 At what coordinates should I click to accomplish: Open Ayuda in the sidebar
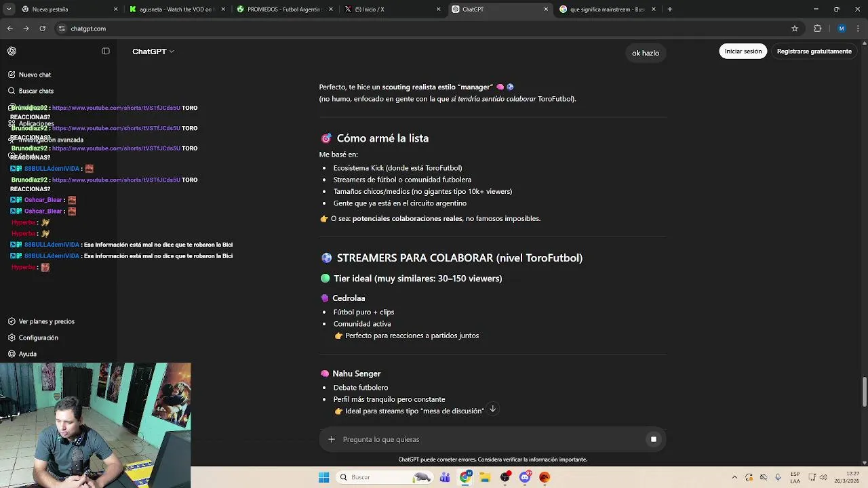pyautogui.click(x=27, y=354)
